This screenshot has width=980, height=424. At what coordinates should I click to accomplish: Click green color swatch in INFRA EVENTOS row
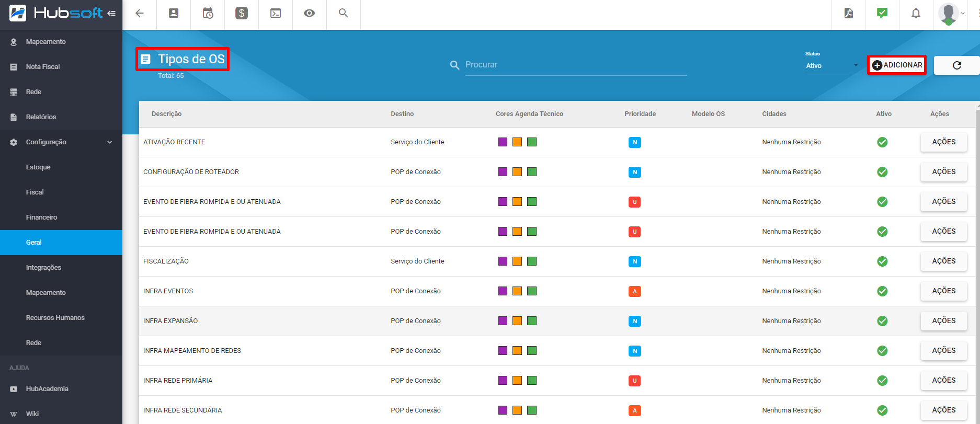(532, 291)
